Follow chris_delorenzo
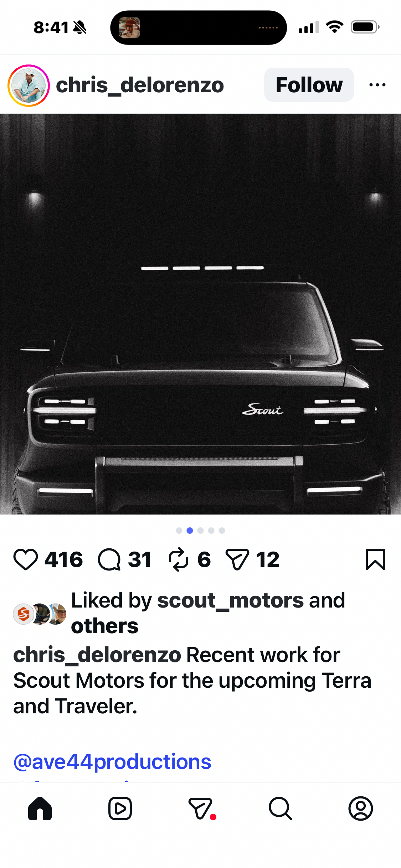This screenshot has height=868, width=401. 309,85
